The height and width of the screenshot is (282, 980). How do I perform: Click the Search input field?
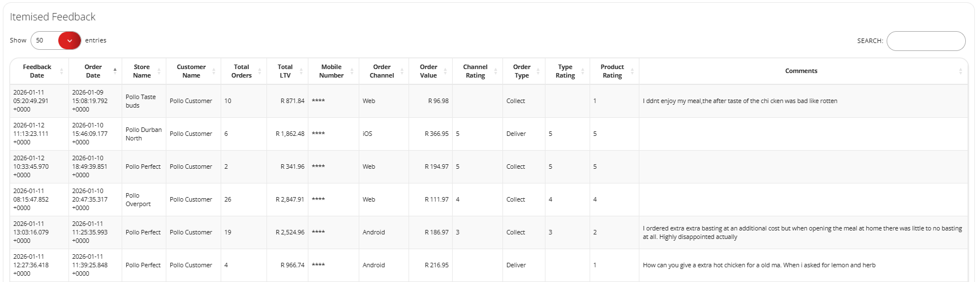(926, 41)
